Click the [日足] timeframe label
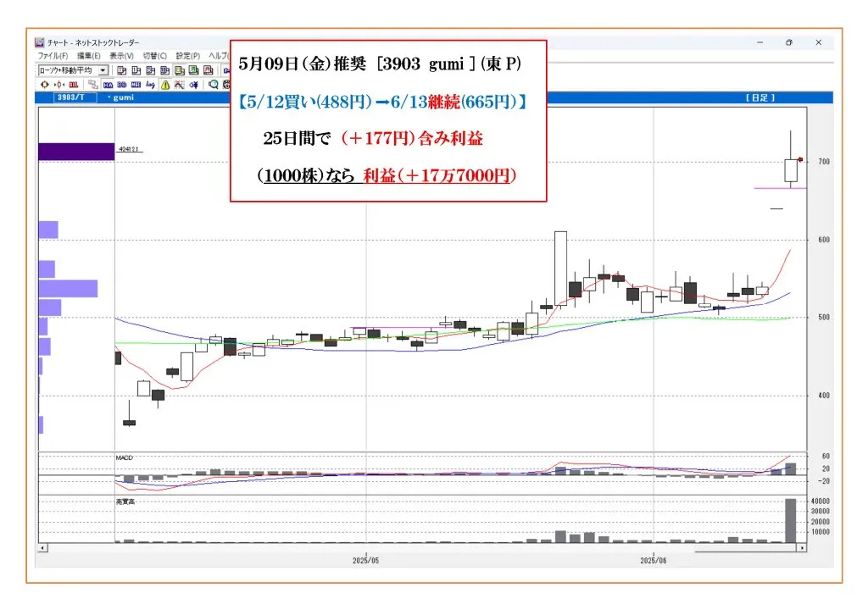This screenshot has width=868, height=615. point(760,97)
